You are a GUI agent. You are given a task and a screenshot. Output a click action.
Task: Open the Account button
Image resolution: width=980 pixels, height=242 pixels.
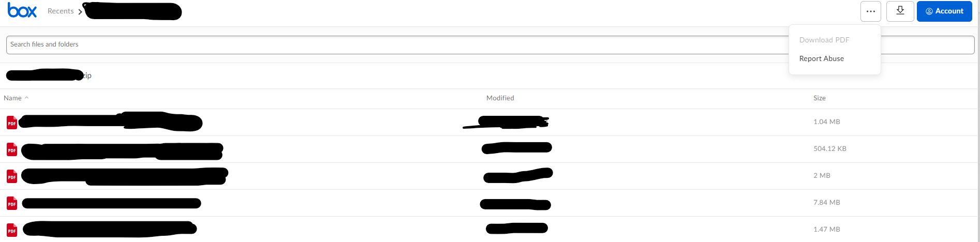coord(944,11)
